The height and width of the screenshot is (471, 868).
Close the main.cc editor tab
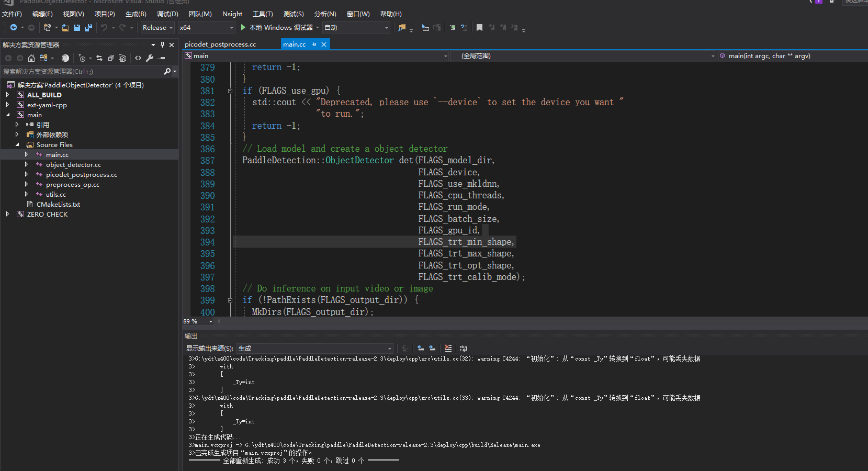(324, 44)
